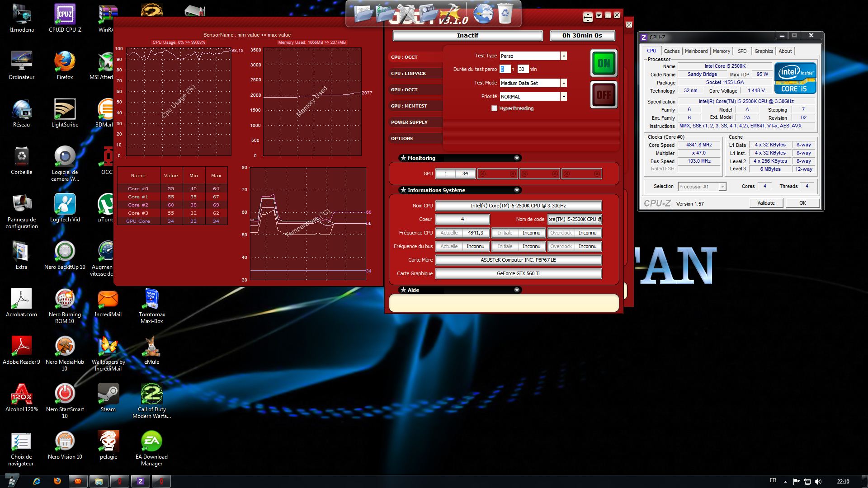Image resolution: width=868 pixels, height=488 pixels.
Task: Click the recycle bin icon in top dock
Action: [505, 14]
